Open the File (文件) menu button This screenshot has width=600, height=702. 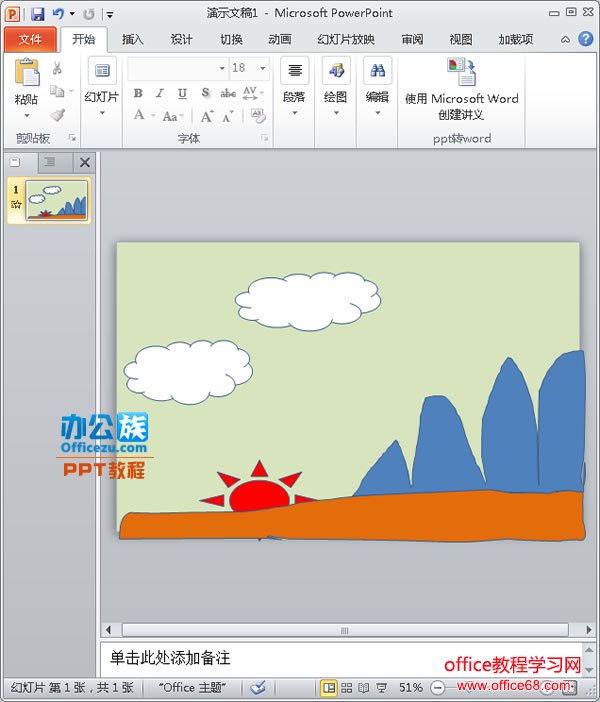pyautogui.click(x=30, y=40)
